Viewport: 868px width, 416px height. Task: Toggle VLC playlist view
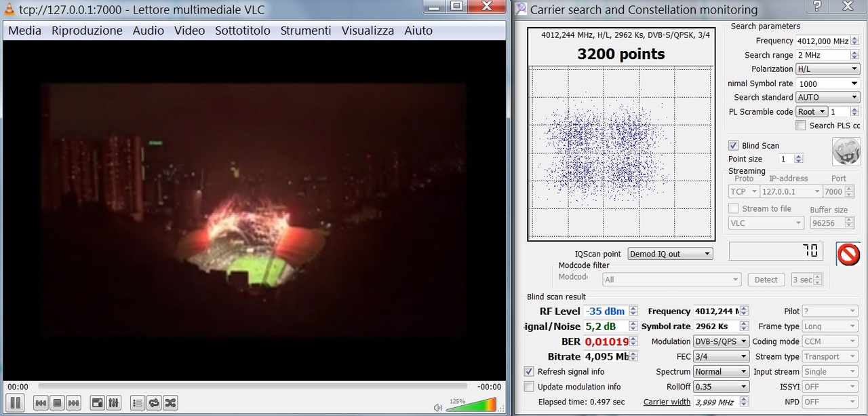point(138,402)
